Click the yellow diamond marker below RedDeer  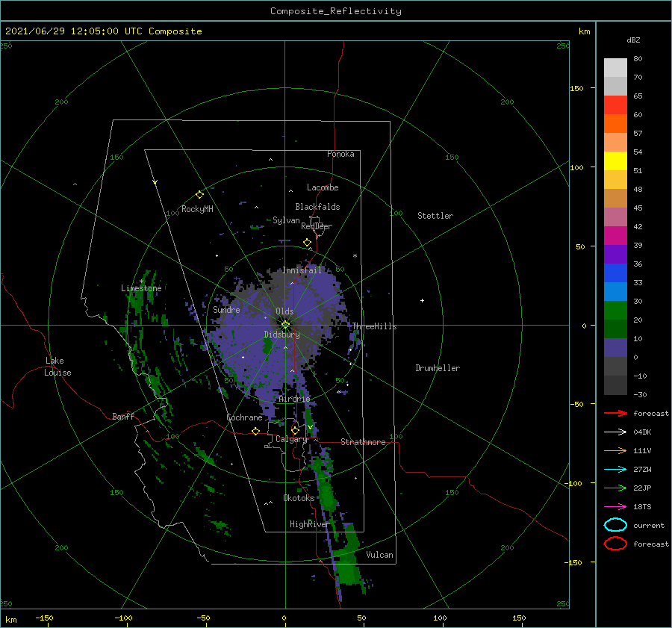(x=307, y=243)
